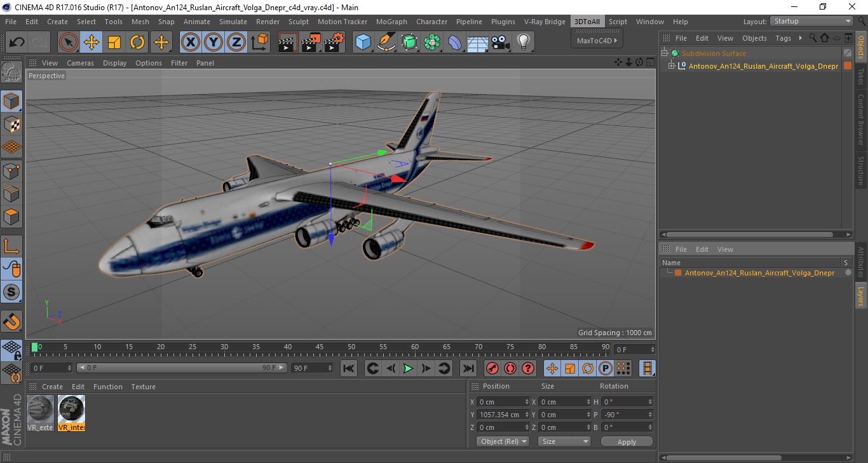
Task: Switch to Model mode
Action: click(11, 101)
